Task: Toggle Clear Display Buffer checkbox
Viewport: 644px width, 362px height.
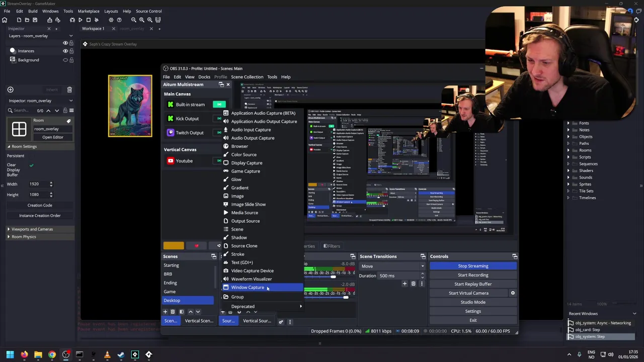Action: pos(31,165)
